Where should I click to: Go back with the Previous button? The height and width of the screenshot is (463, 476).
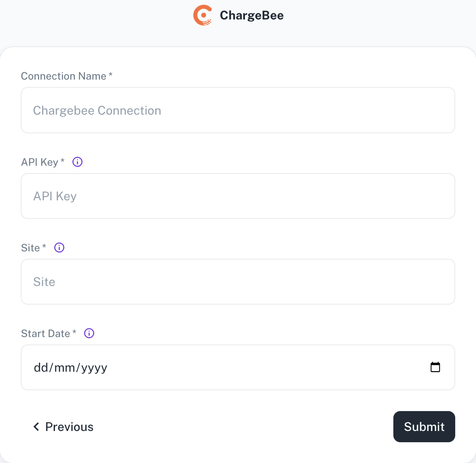point(64,427)
